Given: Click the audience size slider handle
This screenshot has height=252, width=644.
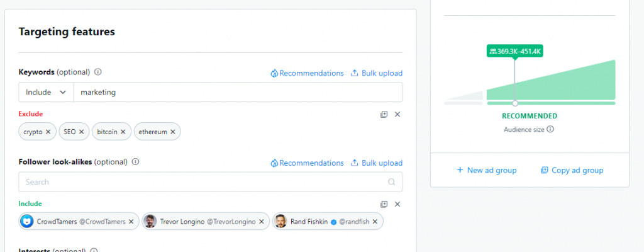Looking at the screenshot, I should pos(515,103).
